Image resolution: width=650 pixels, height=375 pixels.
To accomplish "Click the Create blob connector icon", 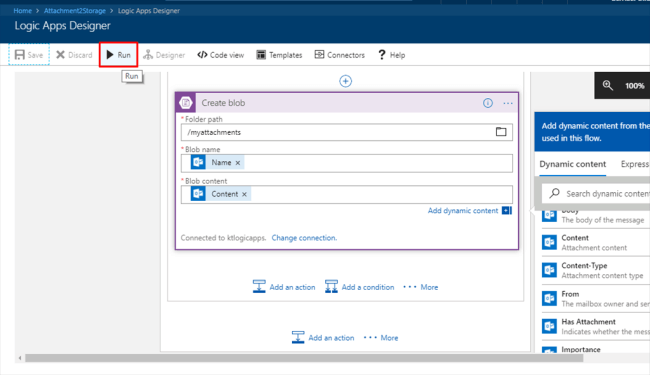I will point(186,102).
